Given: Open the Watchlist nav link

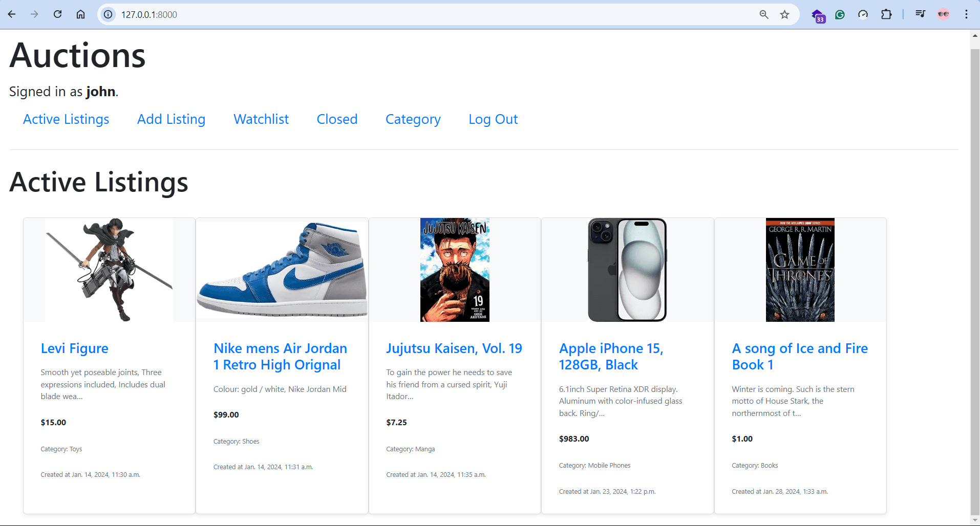Looking at the screenshot, I should point(261,119).
